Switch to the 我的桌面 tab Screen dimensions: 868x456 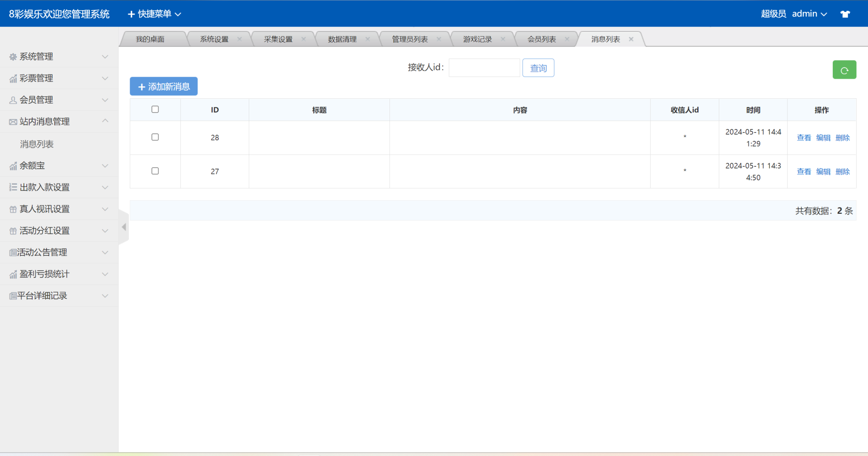tap(150, 39)
